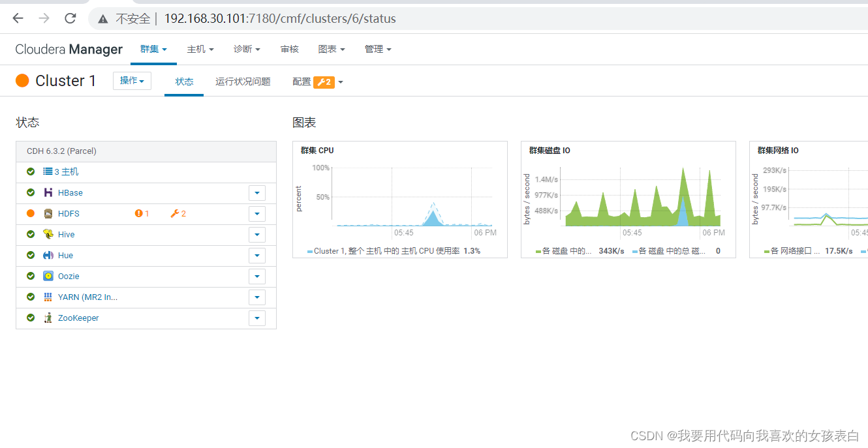868x448 pixels.
Task: Open the YARN (MR2 In... service link
Action: tap(87, 297)
